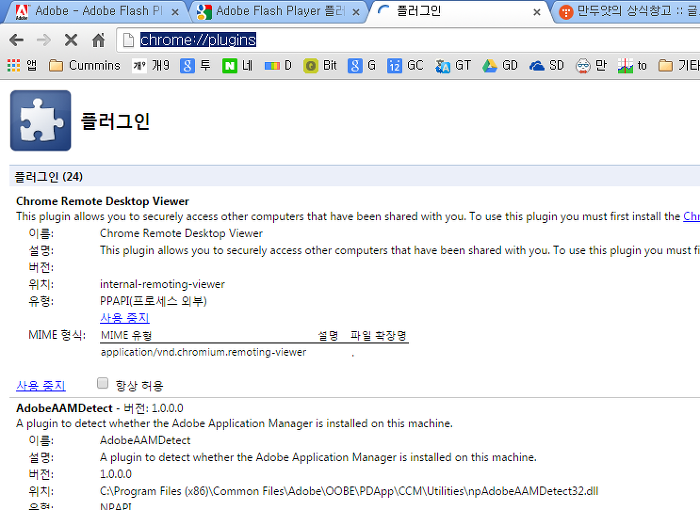Close the 플러그인 tab
Image resolution: width=700 pixels, height=510 pixels.
[537, 12]
